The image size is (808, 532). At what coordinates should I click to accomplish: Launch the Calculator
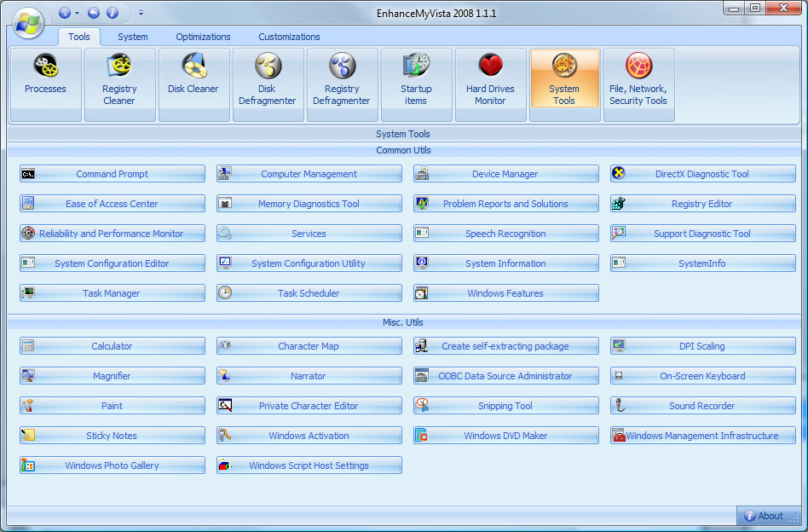(113, 346)
